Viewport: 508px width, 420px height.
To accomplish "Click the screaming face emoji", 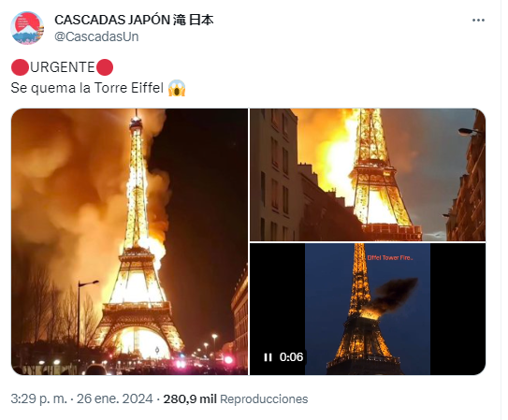I will click(177, 88).
